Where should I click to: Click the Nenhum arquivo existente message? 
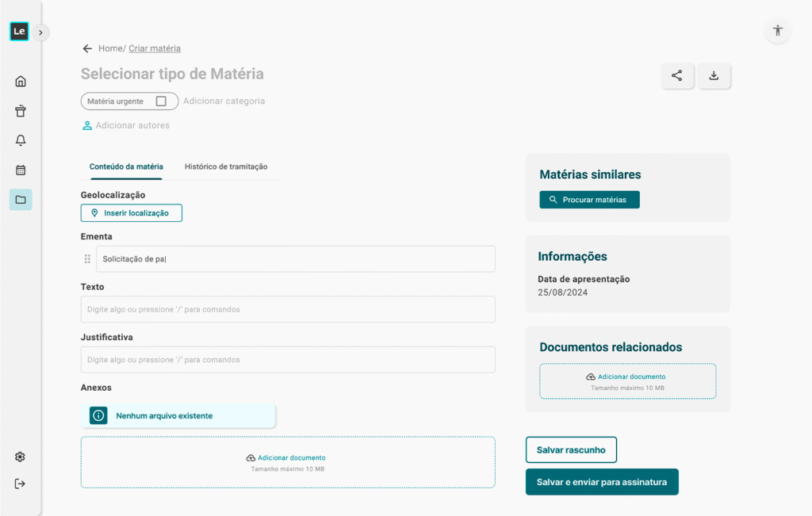(x=178, y=415)
